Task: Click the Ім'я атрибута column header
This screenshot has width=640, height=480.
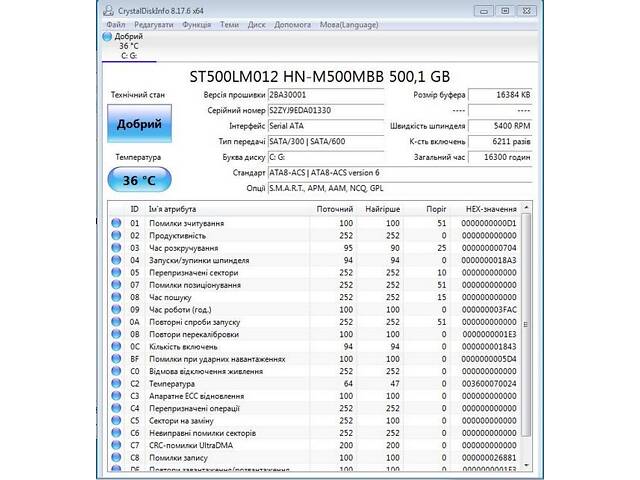Action: pos(227,209)
